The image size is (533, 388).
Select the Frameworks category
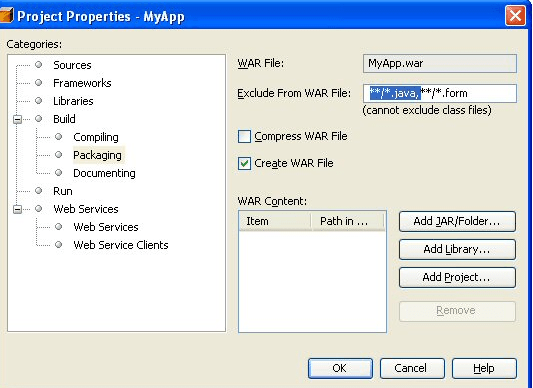coord(82,83)
